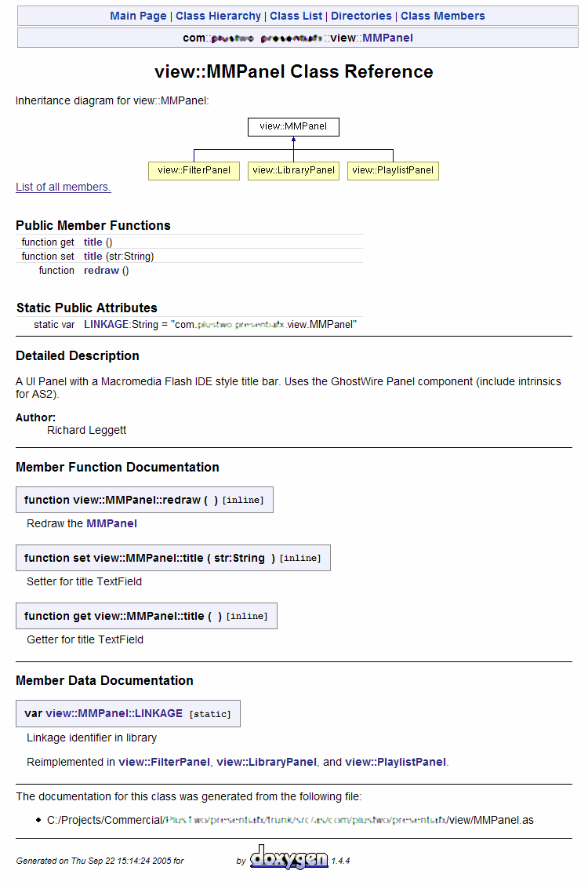The width and height of the screenshot is (588, 885).
Task: Click the title link beside function set
Action: tap(93, 257)
